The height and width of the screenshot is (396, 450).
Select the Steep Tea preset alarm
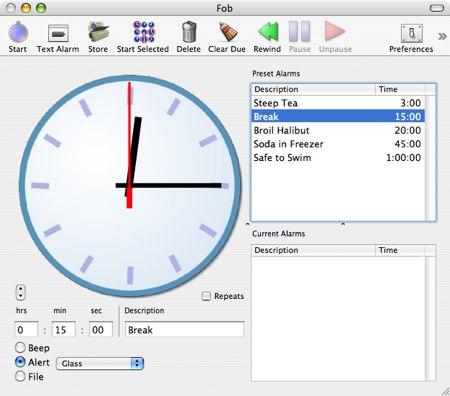click(x=338, y=103)
